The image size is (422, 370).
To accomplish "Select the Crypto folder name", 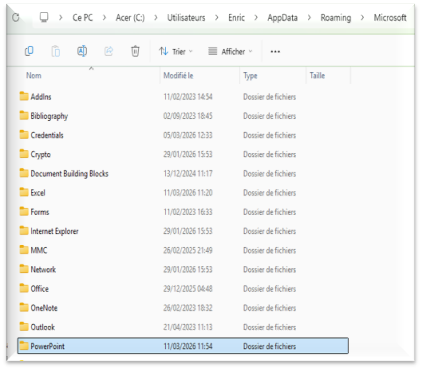I will point(41,155).
